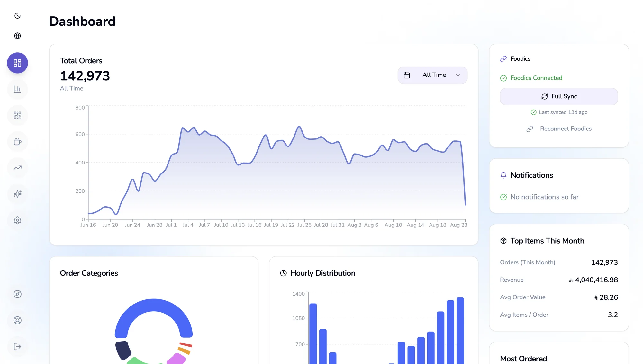This screenshot has width=643, height=364.
Task: Click the Jun 16 axis label
Action: (88, 225)
